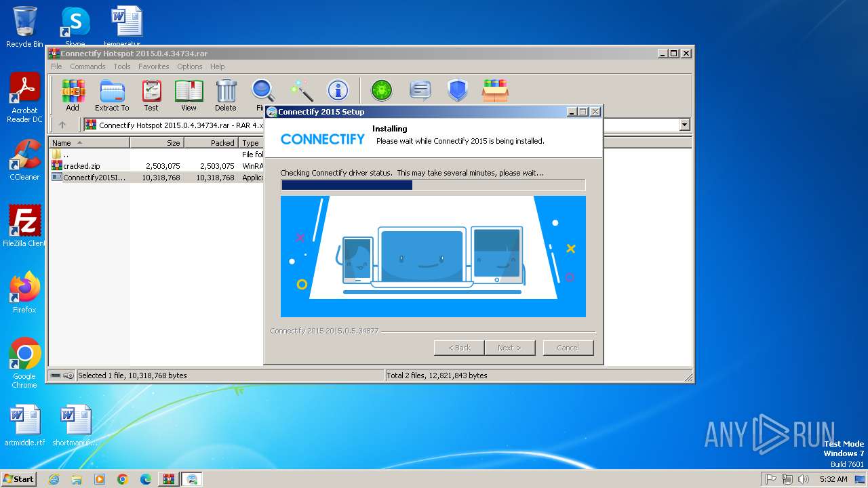Select the parent folder '..' row
This screenshot has width=868, height=488.
tap(157, 155)
